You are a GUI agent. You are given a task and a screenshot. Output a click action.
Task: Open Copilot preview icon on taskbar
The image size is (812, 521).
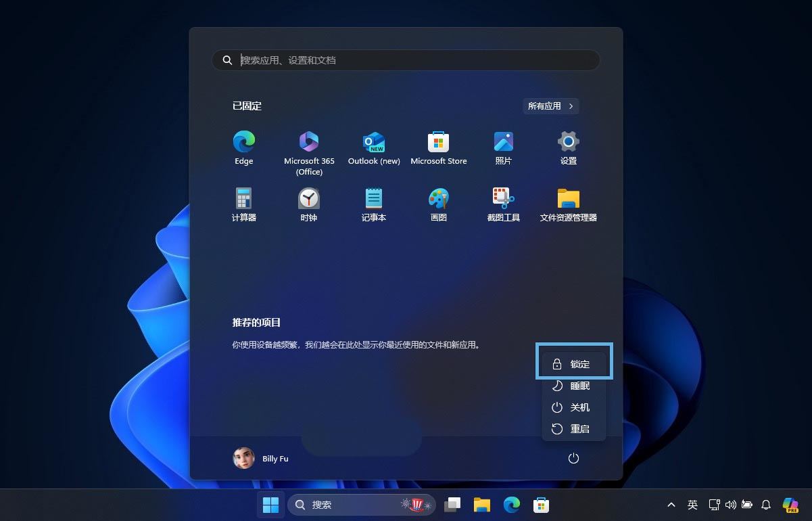point(790,505)
